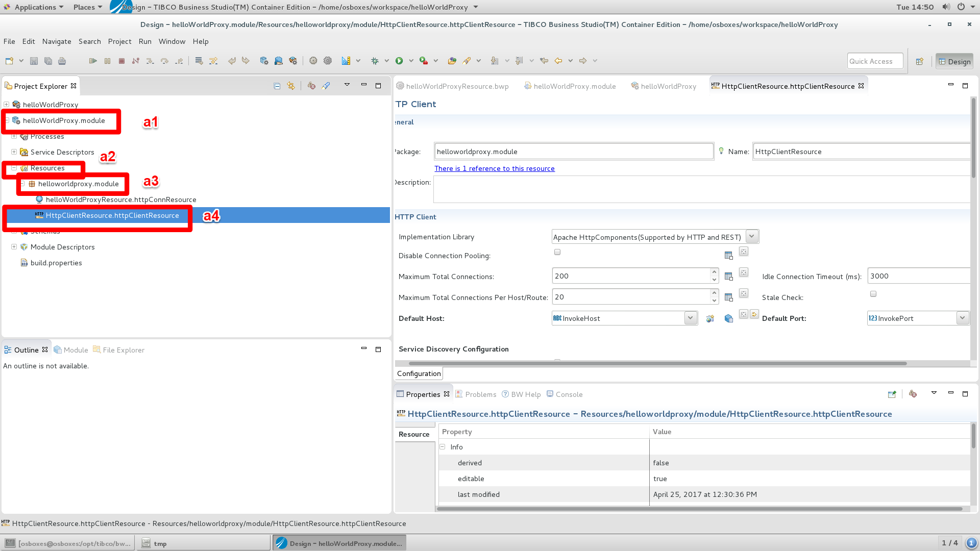Open Implementation Library dropdown
This screenshot has width=980, height=551.
tap(751, 237)
